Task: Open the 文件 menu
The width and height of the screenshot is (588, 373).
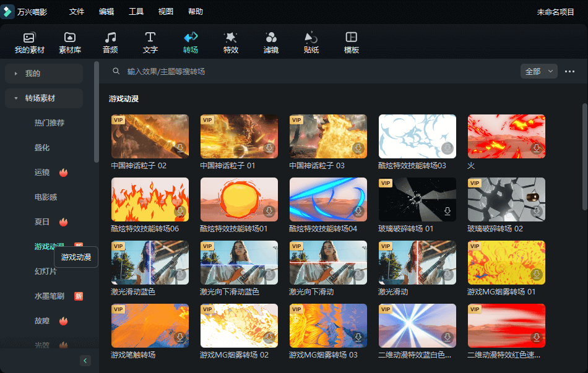Action: pos(77,12)
